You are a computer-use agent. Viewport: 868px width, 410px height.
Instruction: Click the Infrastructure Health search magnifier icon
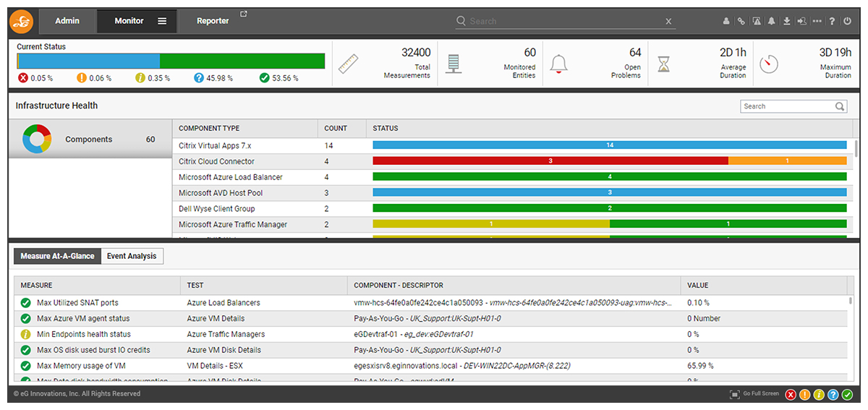tap(840, 106)
